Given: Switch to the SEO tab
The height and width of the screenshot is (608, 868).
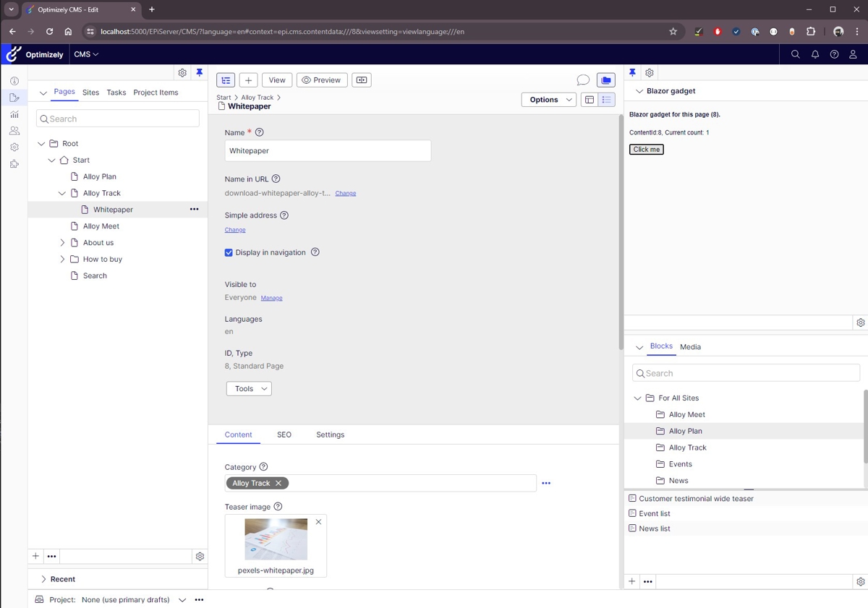Looking at the screenshot, I should [284, 434].
